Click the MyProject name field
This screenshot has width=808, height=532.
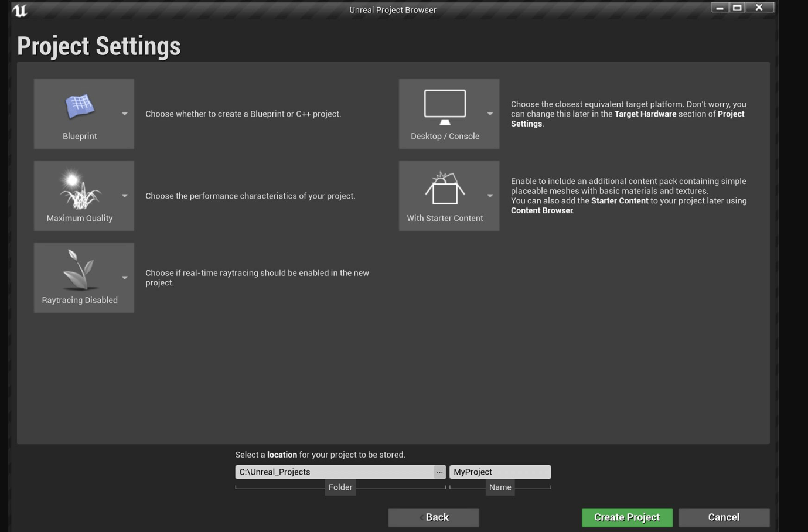[x=500, y=472]
